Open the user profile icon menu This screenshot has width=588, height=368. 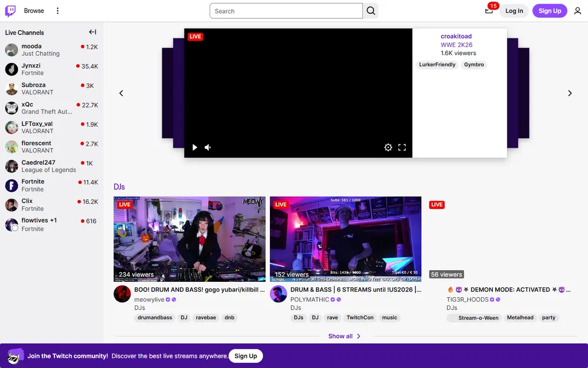[x=577, y=11]
